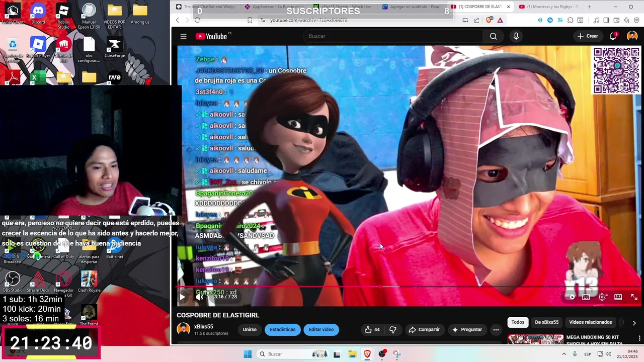Open the YouTube guide hamburger menu
The image size is (644, 362).
(x=184, y=36)
